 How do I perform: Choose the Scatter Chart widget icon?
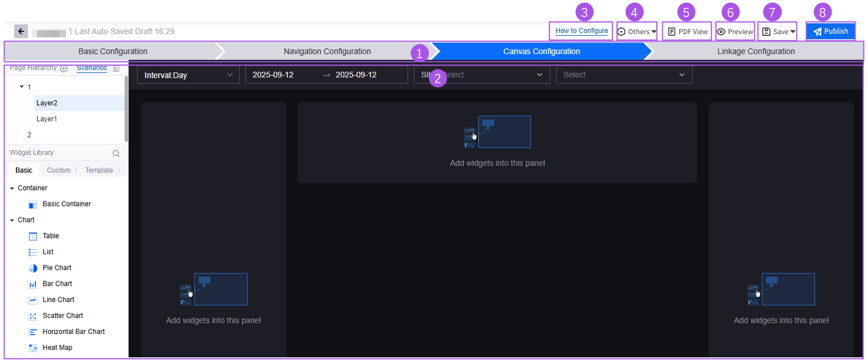pyautogui.click(x=33, y=316)
